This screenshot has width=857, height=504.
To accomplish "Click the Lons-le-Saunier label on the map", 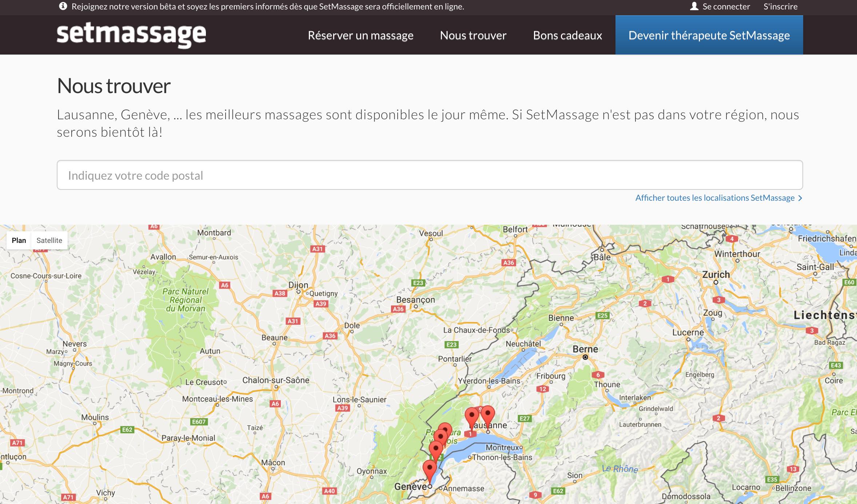I will point(359,399).
